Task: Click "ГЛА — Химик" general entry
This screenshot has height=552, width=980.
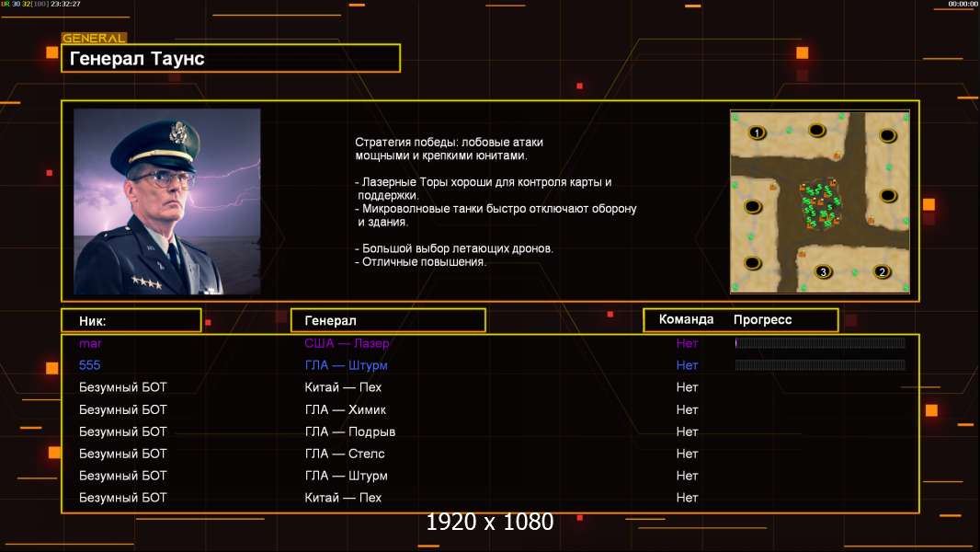Action: coord(345,409)
